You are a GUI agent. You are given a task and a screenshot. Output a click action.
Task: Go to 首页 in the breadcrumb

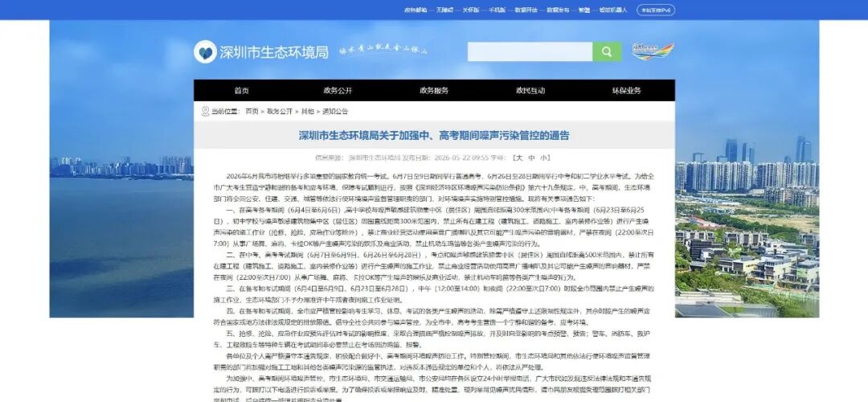tap(252, 111)
